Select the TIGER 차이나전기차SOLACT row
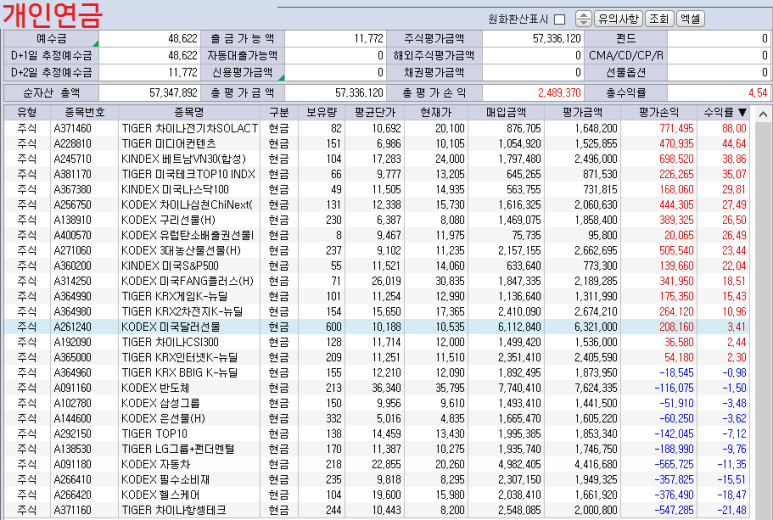The height and width of the screenshot is (520, 773). click(x=377, y=128)
